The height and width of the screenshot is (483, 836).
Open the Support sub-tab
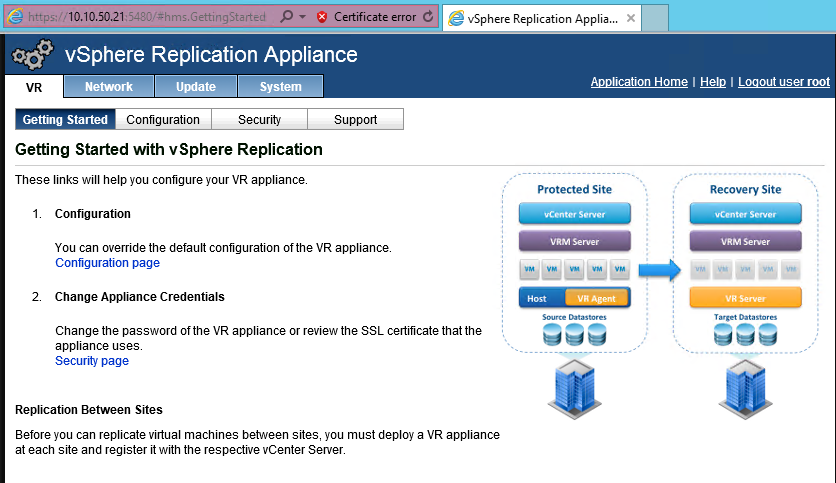tap(355, 120)
